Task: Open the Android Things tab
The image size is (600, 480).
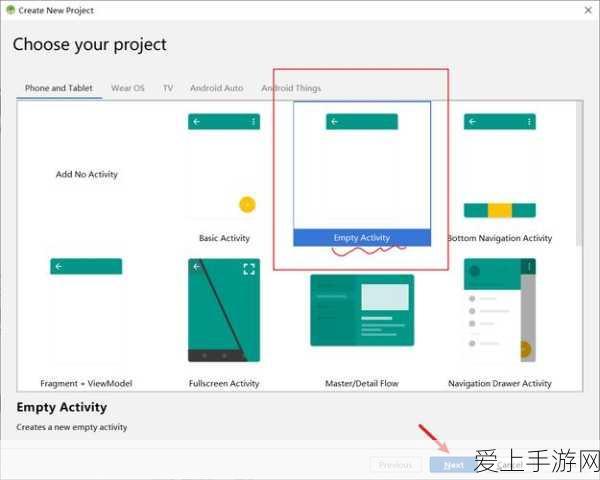Action: pos(291,88)
